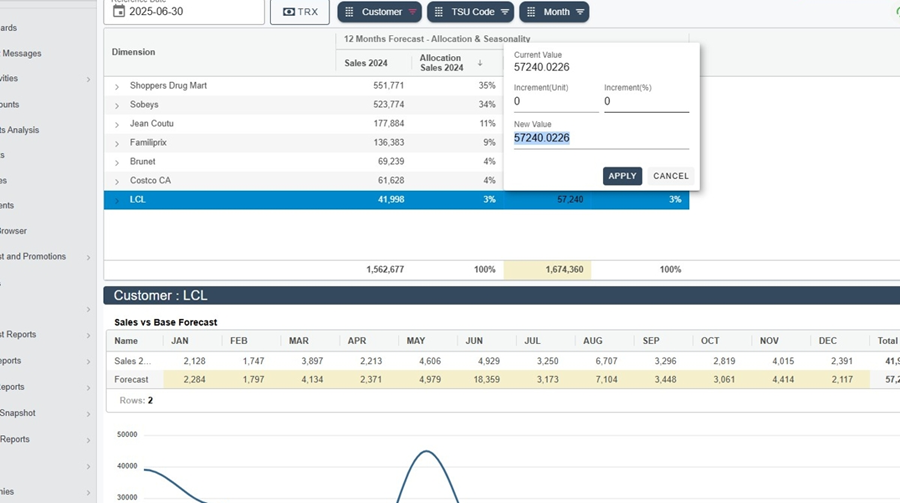Click the filter icon on Customer button
Image resolution: width=900 pixels, height=503 pixels.
(412, 11)
